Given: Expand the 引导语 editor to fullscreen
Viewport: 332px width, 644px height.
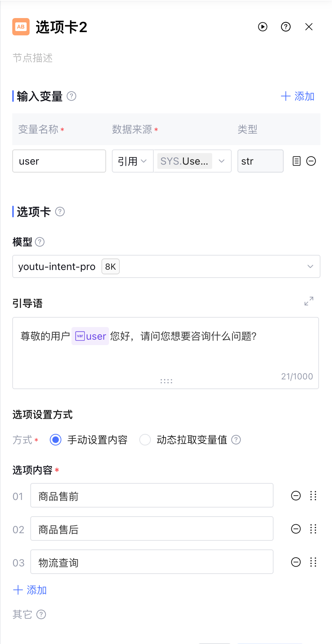Looking at the screenshot, I should 309,301.
